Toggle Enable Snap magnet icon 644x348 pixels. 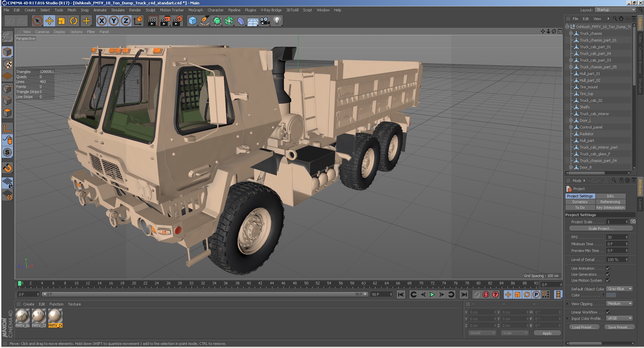7,168
